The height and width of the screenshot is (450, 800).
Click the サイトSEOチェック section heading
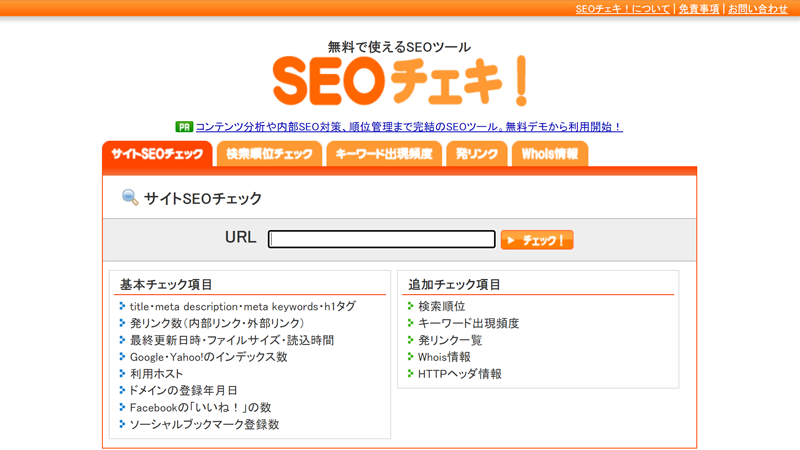coord(203,198)
